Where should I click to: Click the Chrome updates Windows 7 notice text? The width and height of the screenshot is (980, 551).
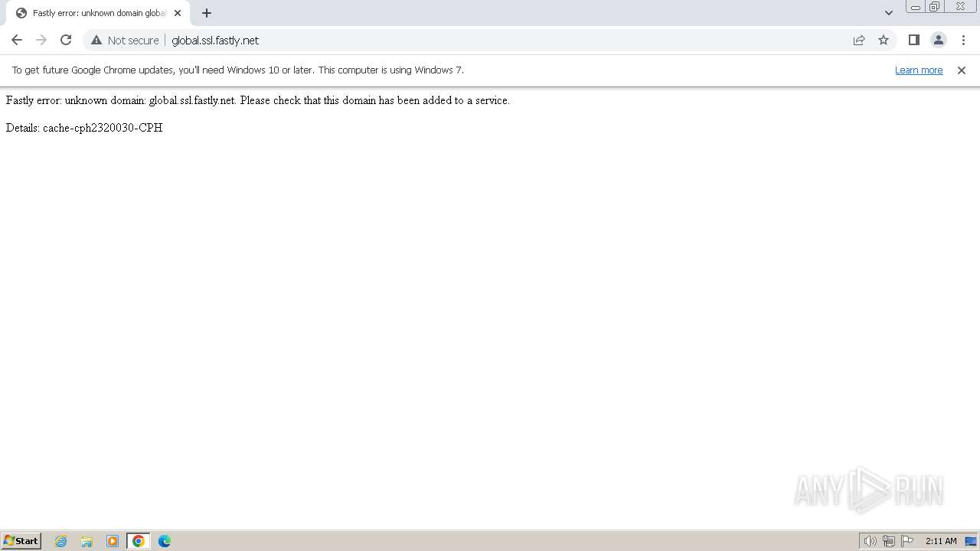[238, 70]
